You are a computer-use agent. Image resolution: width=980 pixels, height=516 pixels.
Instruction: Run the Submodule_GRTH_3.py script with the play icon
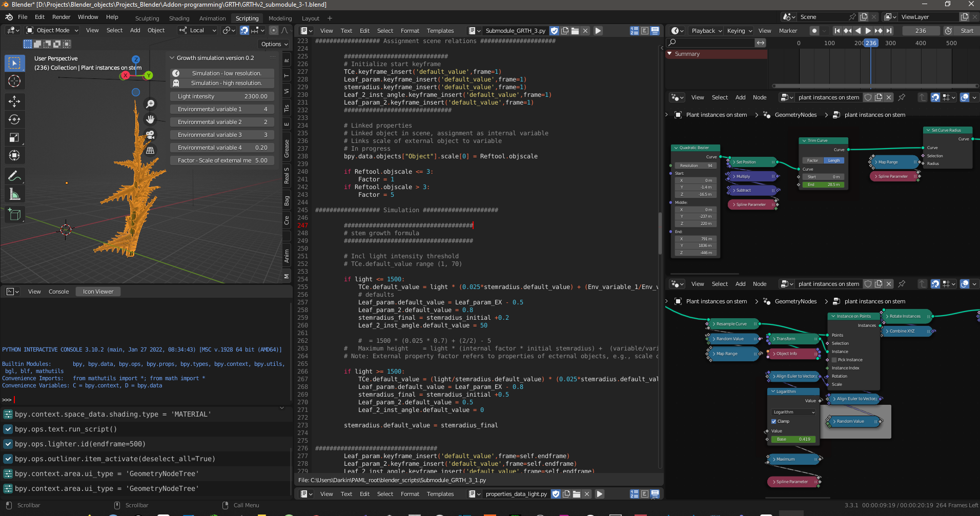click(x=598, y=31)
